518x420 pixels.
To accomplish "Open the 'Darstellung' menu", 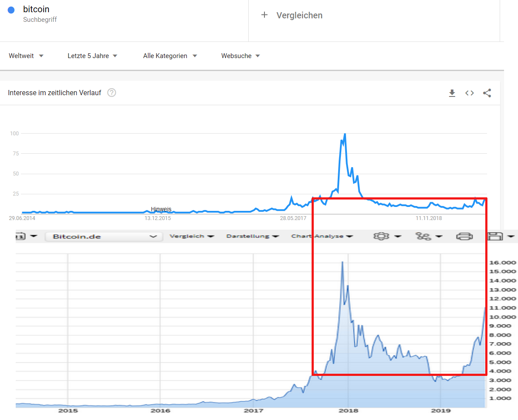I will click(x=251, y=236).
